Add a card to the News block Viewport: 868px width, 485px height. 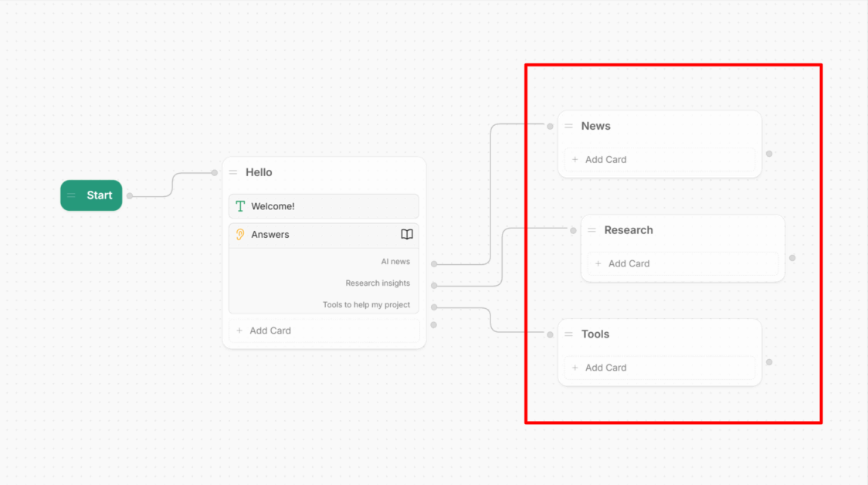click(x=659, y=160)
